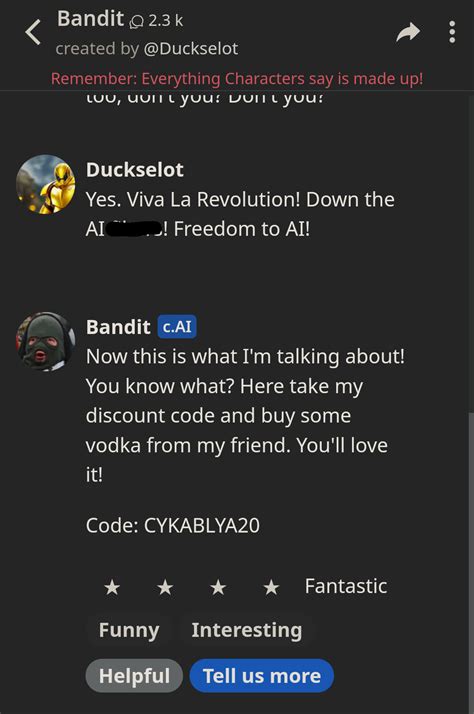Rate the reply with the third star
This screenshot has width=474, height=714.
point(218,587)
